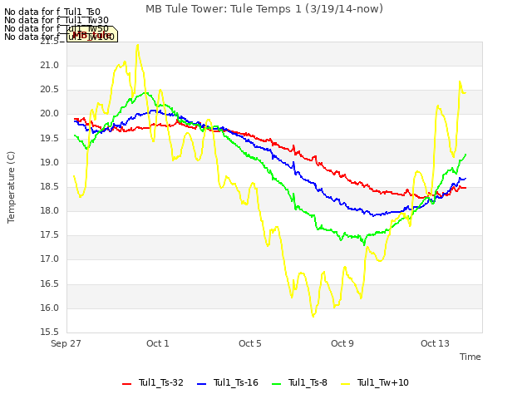Click the 'No data for f_Tul1_Ts0' message
The height and width of the screenshot is (399, 532).
52,12
